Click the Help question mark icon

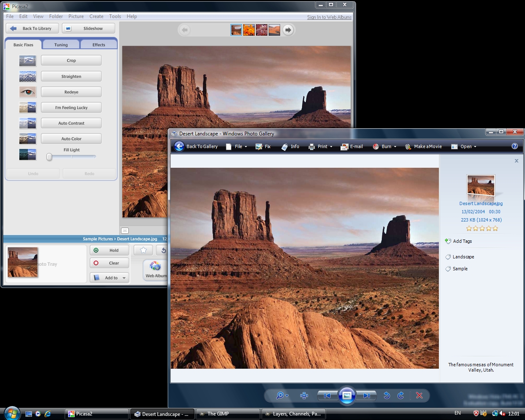pyautogui.click(x=515, y=146)
